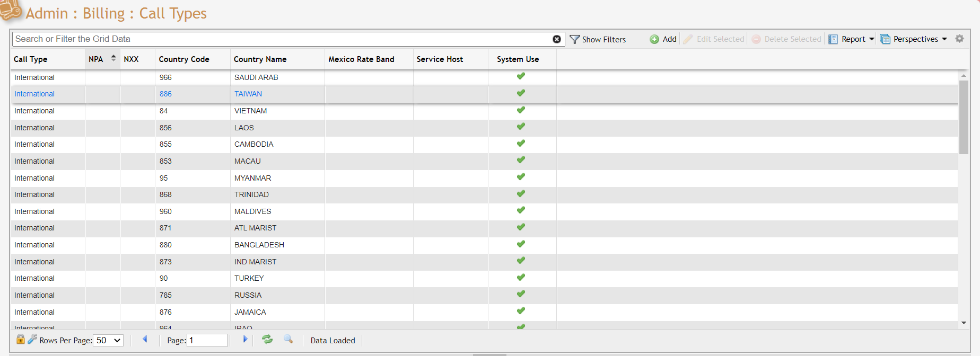The width and height of the screenshot is (980, 356).
Task: Toggle System Use check for TAIWAN
Action: click(521, 93)
